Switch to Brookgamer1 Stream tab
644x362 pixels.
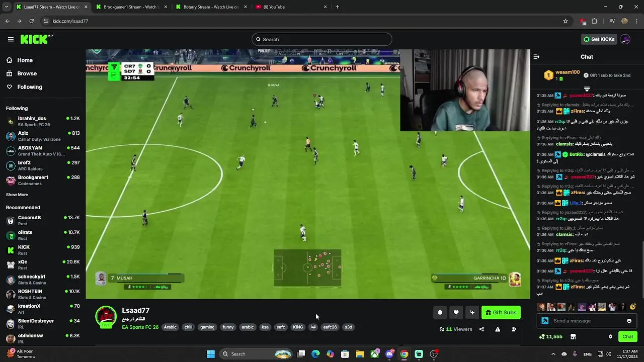[131, 7]
